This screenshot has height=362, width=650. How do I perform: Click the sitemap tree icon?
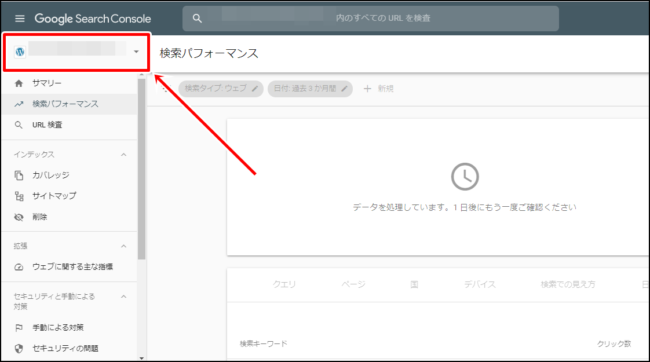click(19, 196)
